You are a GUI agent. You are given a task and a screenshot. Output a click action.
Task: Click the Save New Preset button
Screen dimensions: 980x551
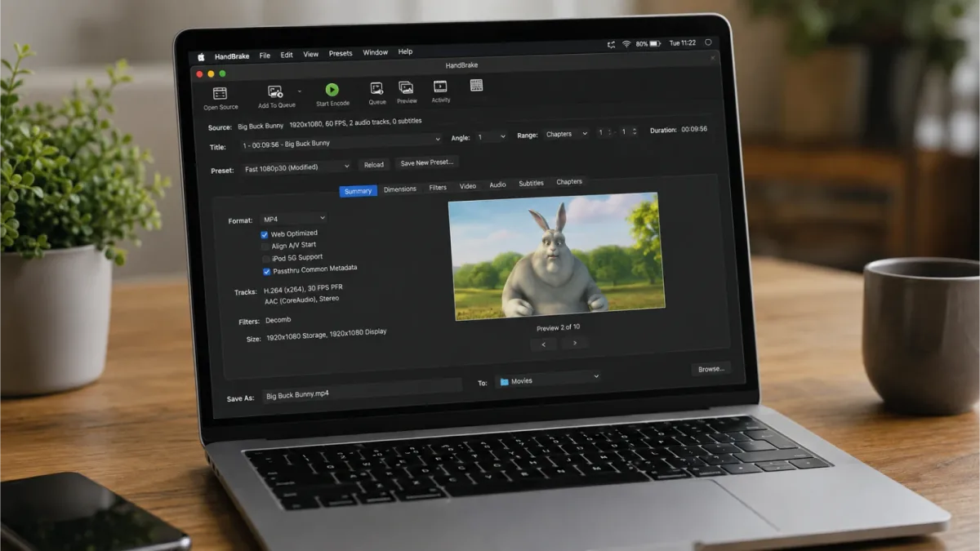coord(426,162)
